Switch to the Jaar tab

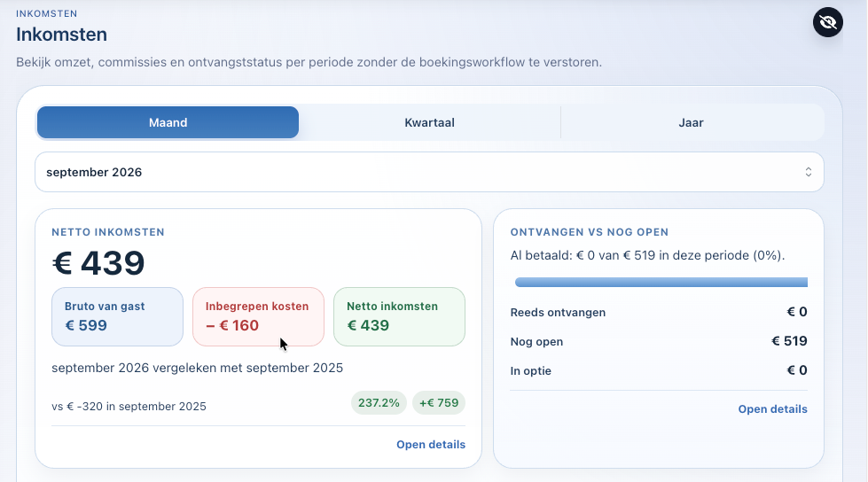point(691,122)
